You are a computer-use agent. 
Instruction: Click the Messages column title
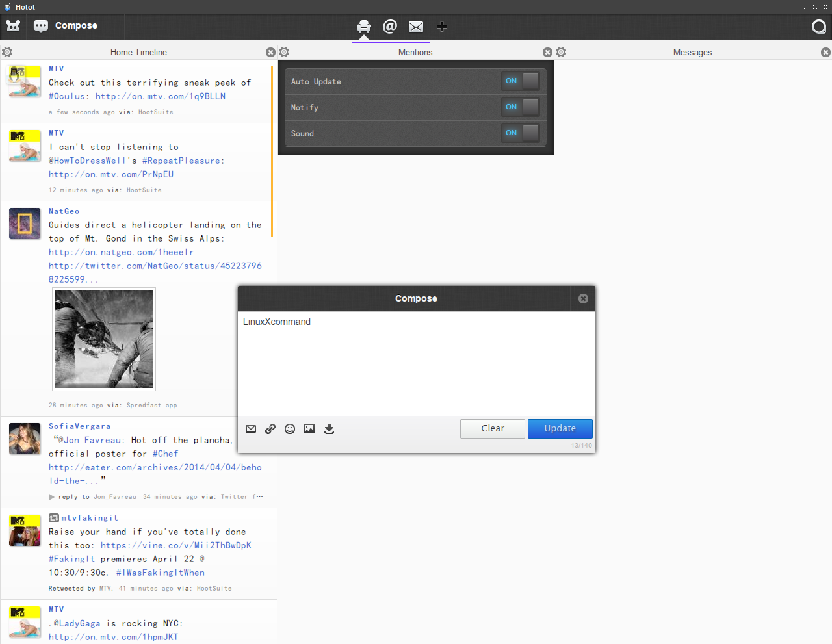pos(692,52)
